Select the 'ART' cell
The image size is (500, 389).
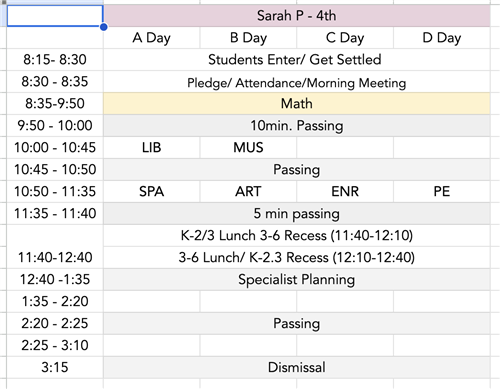[x=248, y=192]
